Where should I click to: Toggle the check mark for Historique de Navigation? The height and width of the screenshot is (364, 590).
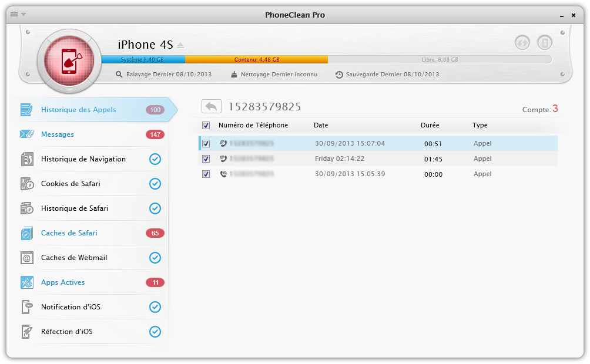point(155,159)
